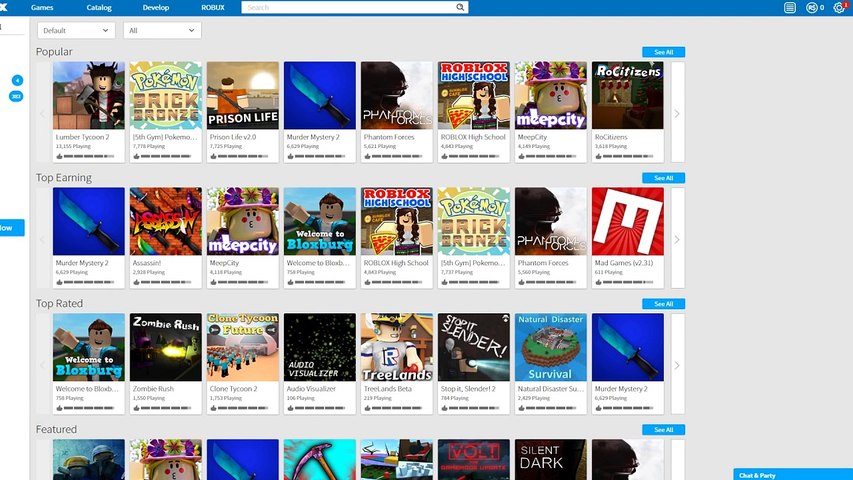Screen dimensions: 853x480
Task: Advance the Popular row with right arrow
Action: 677,113
